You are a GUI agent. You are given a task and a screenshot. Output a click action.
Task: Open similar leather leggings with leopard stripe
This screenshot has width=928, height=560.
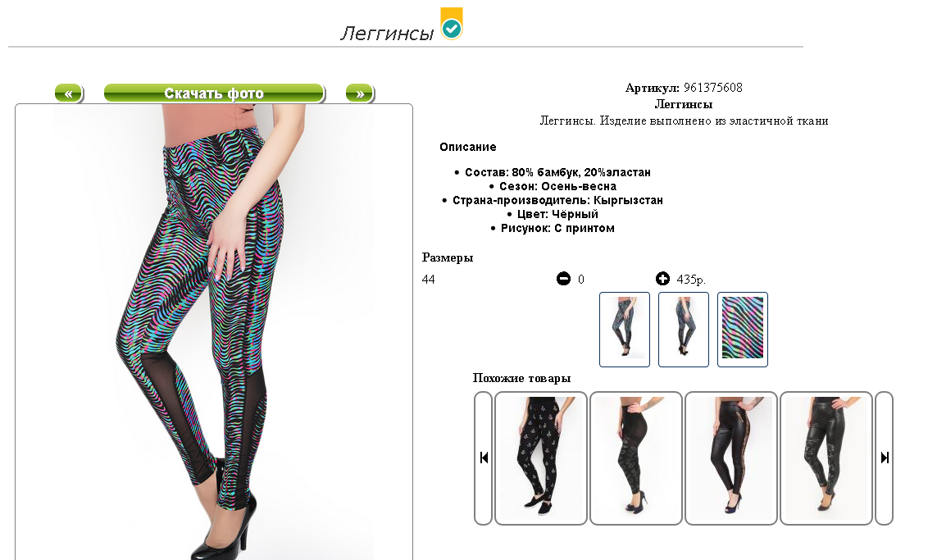pyautogui.click(x=731, y=458)
